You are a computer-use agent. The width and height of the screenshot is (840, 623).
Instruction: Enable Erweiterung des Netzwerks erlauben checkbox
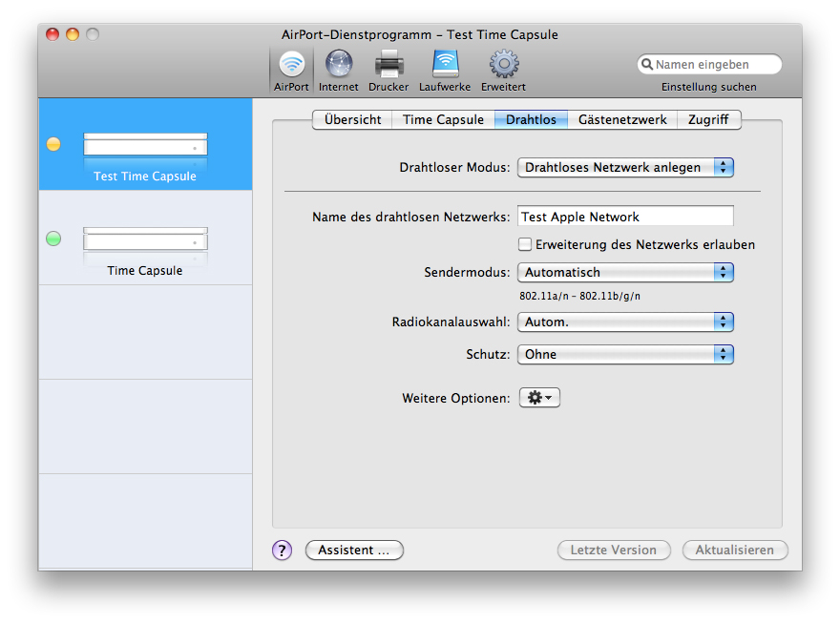pyautogui.click(x=525, y=244)
